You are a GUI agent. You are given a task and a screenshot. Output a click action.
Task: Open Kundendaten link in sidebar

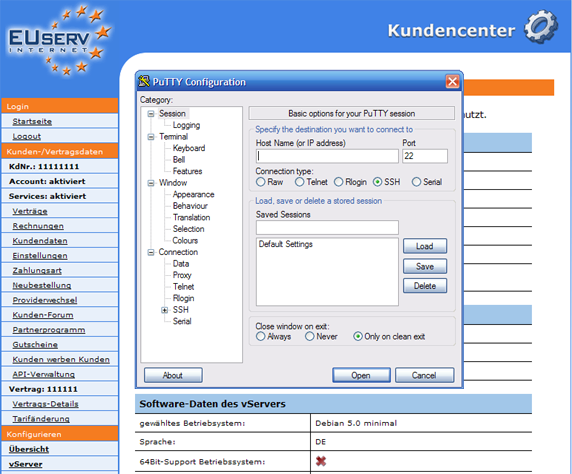[40, 241]
